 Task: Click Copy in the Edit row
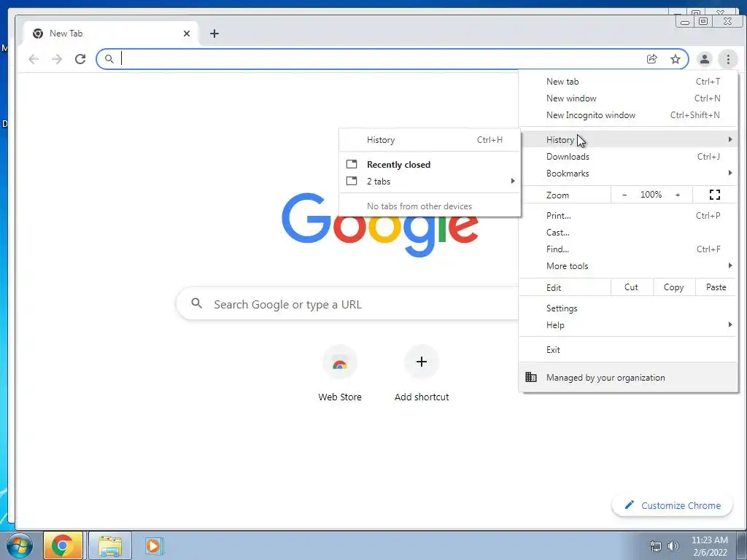[x=673, y=287]
